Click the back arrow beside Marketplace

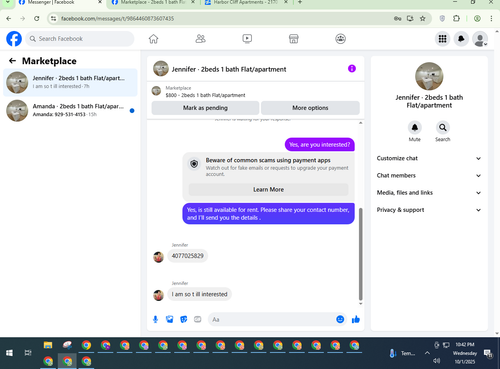tap(12, 61)
